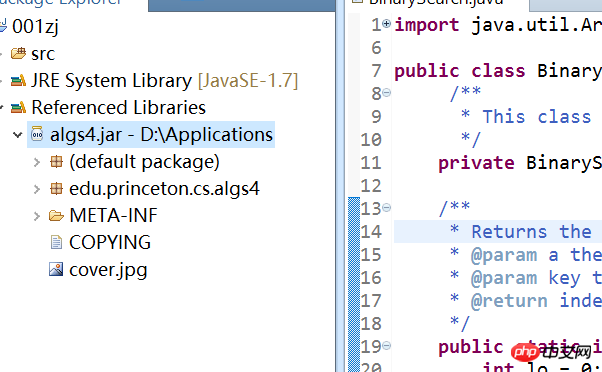Click the 'public class' text on line 7
The image size is (602, 372).
pos(460,71)
